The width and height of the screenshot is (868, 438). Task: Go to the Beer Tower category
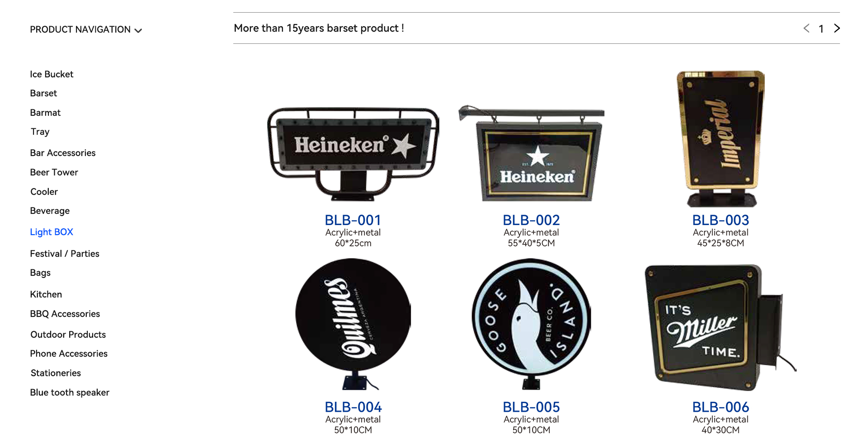54,172
